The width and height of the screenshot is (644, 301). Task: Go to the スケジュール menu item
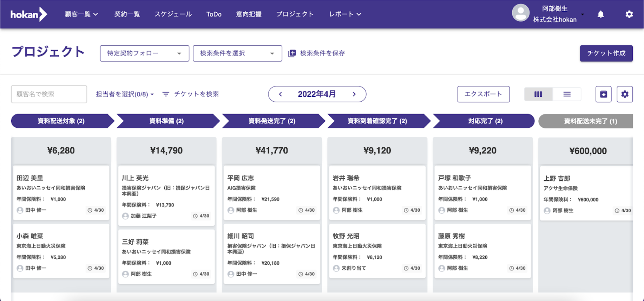(173, 14)
